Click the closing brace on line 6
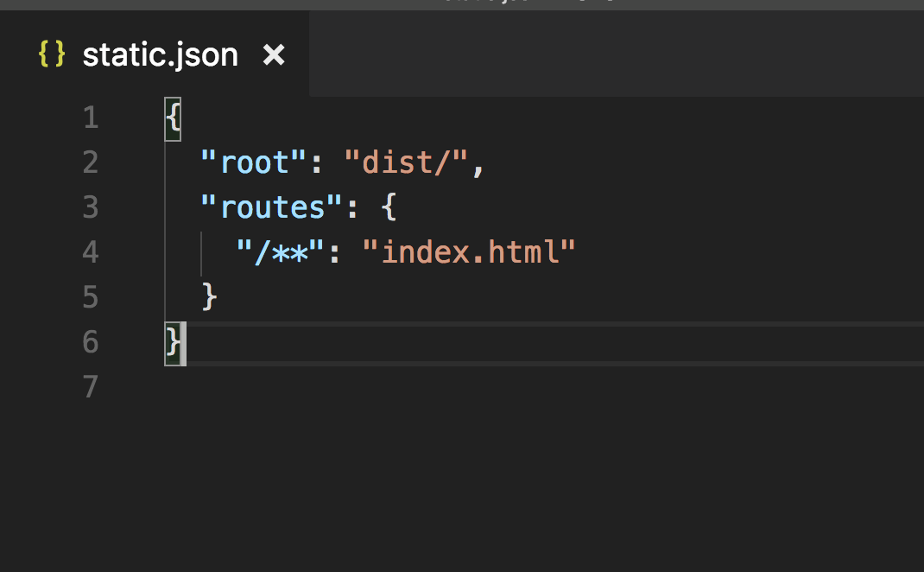The height and width of the screenshot is (572, 924). coord(171,342)
